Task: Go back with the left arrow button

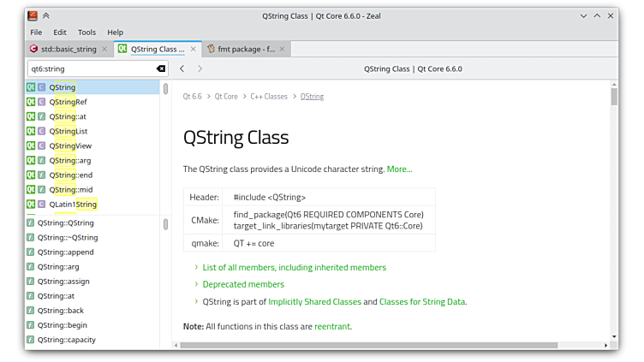Action: (x=182, y=68)
